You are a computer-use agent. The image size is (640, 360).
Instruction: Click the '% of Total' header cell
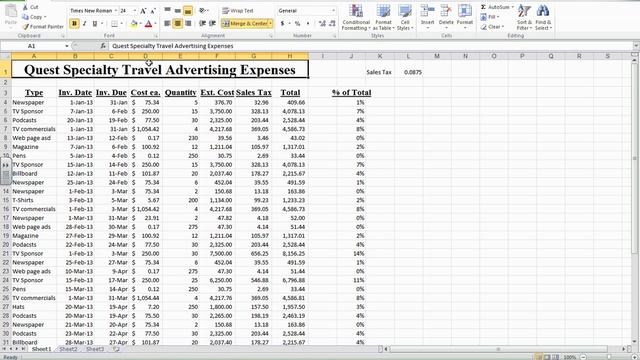(x=351, y=93)
